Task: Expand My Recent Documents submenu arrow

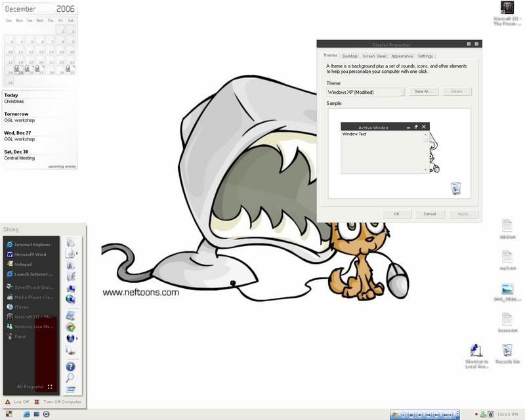Action: pyautogui.click(x=77, y=253)
